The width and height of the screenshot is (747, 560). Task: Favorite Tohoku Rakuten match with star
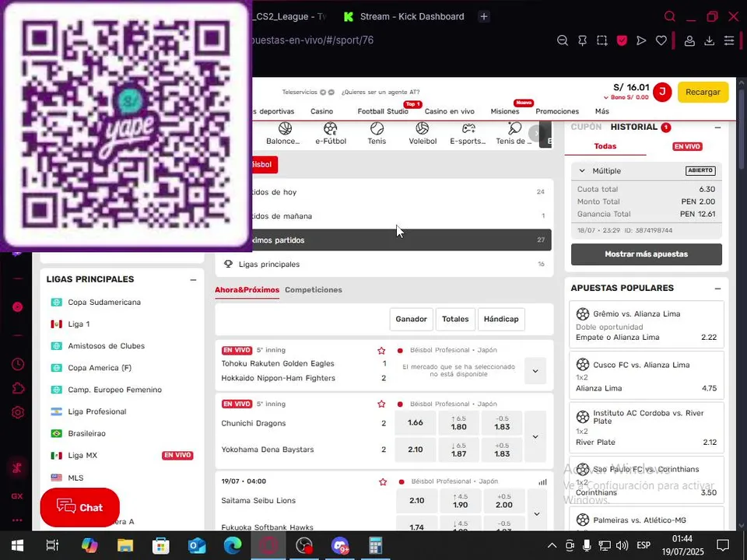(x=381, y=351)
